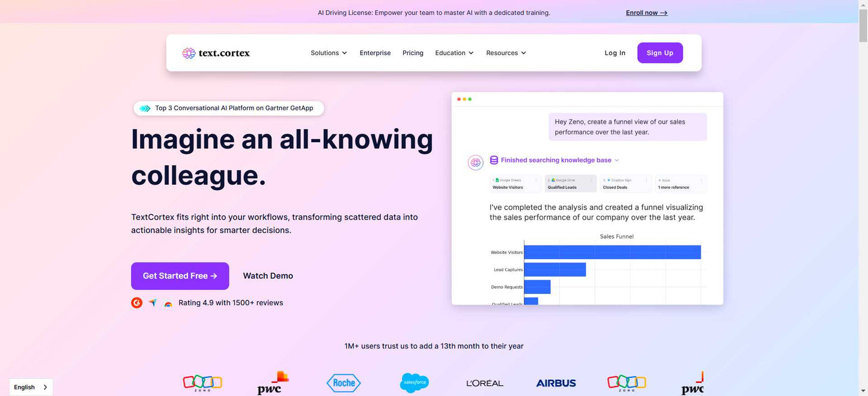Follow the Enroll now link

tap(646, 13)
